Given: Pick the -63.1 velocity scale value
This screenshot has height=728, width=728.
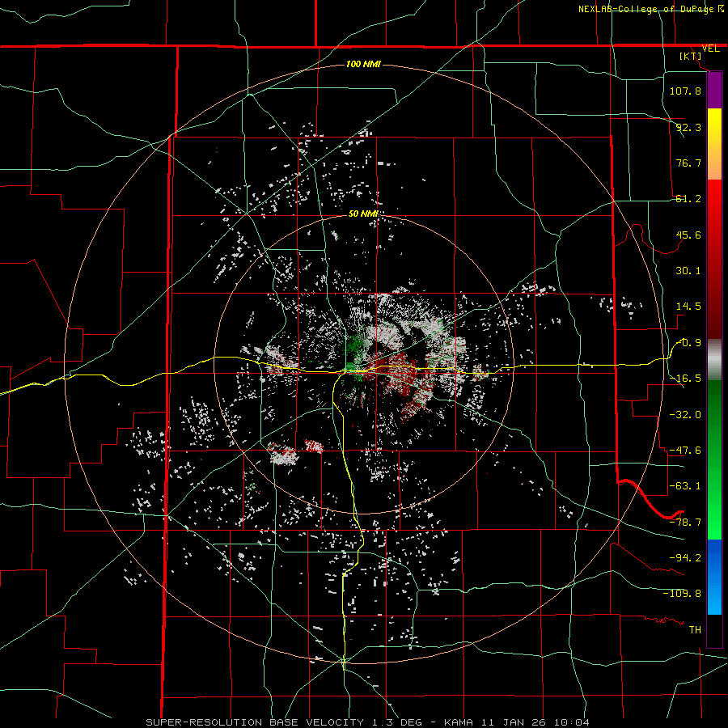Looking at the screenshot, I should click(x=685, y=486).
